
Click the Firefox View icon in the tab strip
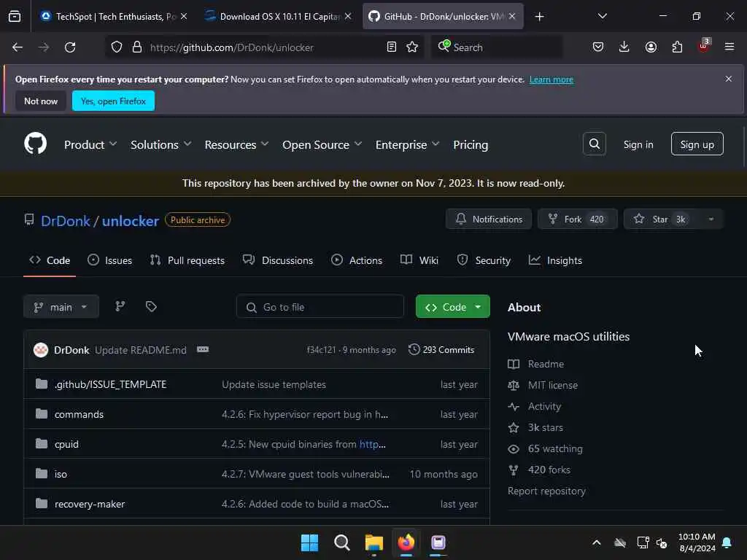point(15,17)
